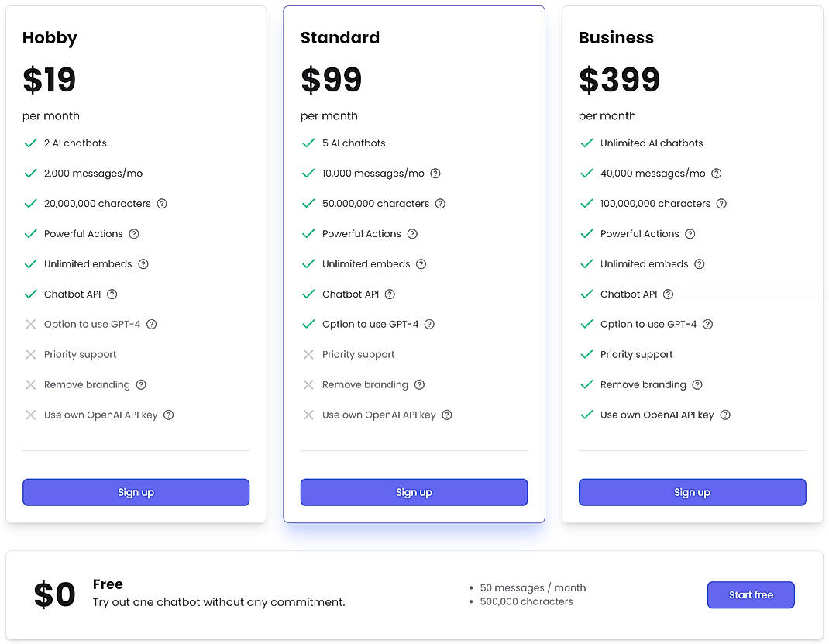
Task: Open Unlimited embeds tooltip in Standard plan
Action: click(421, 263)
